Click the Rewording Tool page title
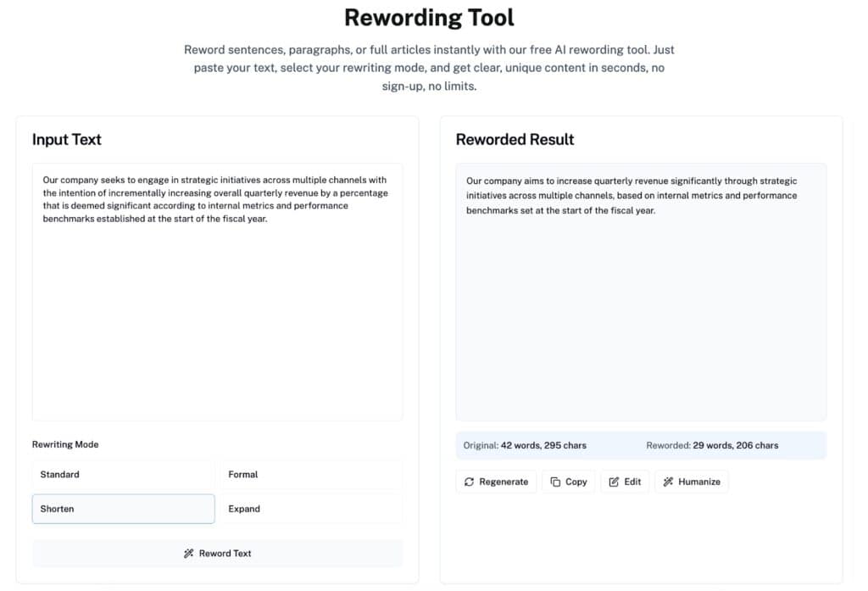This screenshot has height=591, width=868. pos(429,17)
